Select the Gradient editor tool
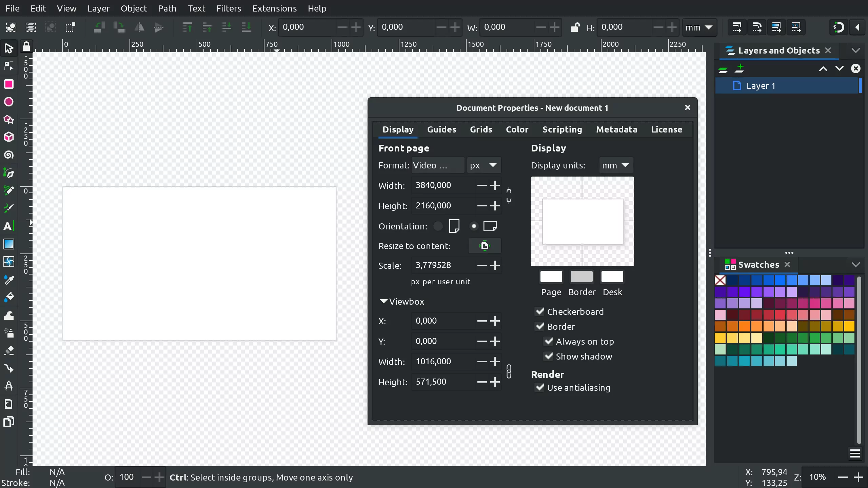The height and width of the screenshot is (488, 868). [9, 244]
